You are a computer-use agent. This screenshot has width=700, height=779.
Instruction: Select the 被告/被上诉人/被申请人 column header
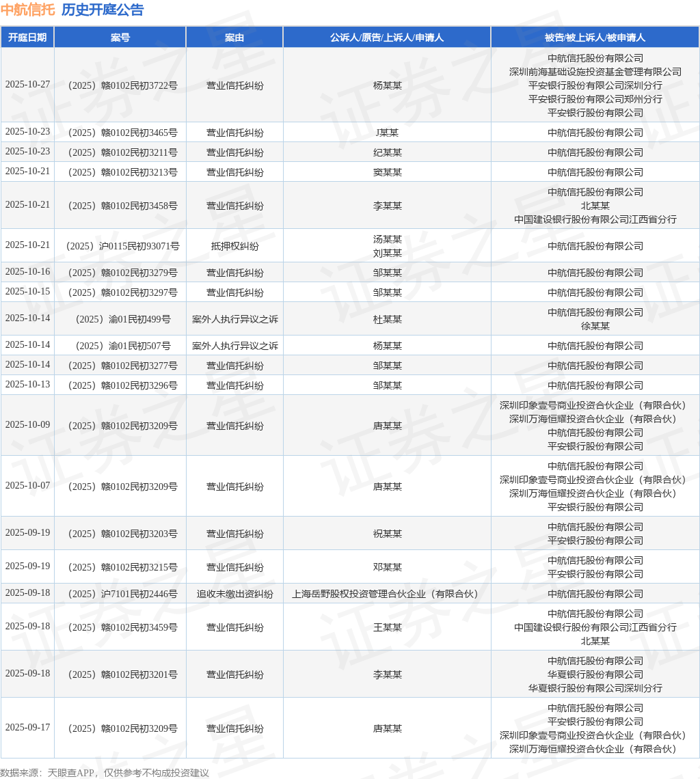point(595,38)
